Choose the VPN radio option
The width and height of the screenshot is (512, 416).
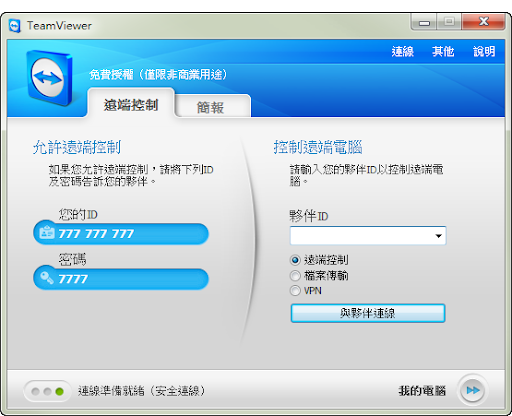pos(295,291)
